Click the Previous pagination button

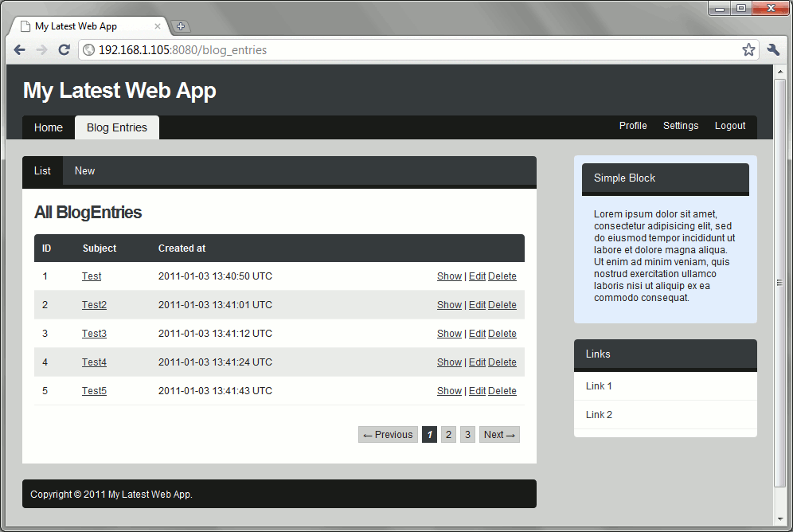[x=388, y=434]
